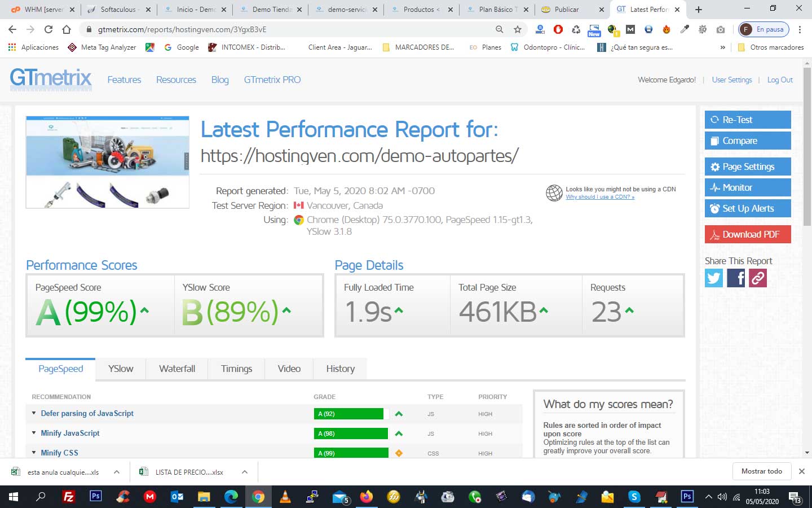Open Skype from the taskbar

634,497
